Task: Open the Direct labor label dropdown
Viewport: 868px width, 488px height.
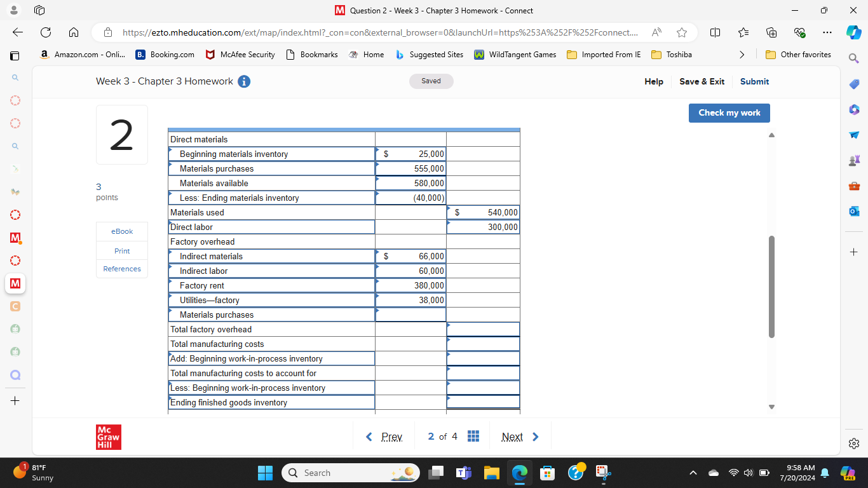Action: [x=272, y=227]
